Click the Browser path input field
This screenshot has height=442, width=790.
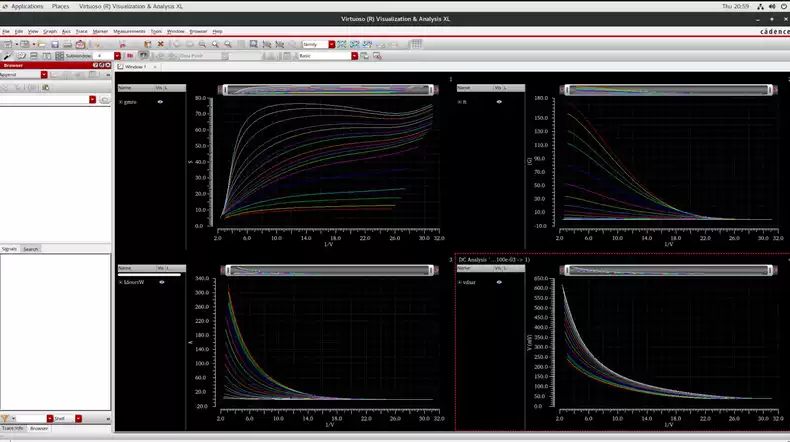coord(44,99)
